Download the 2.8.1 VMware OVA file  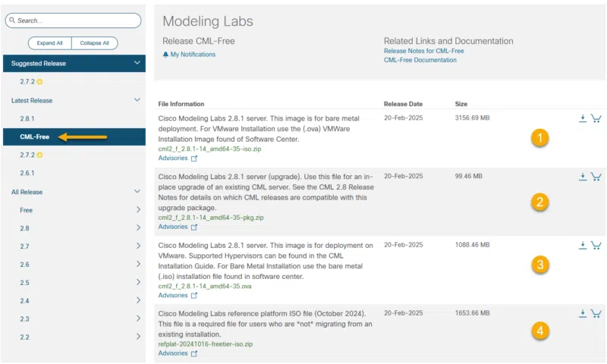(583, 246)
